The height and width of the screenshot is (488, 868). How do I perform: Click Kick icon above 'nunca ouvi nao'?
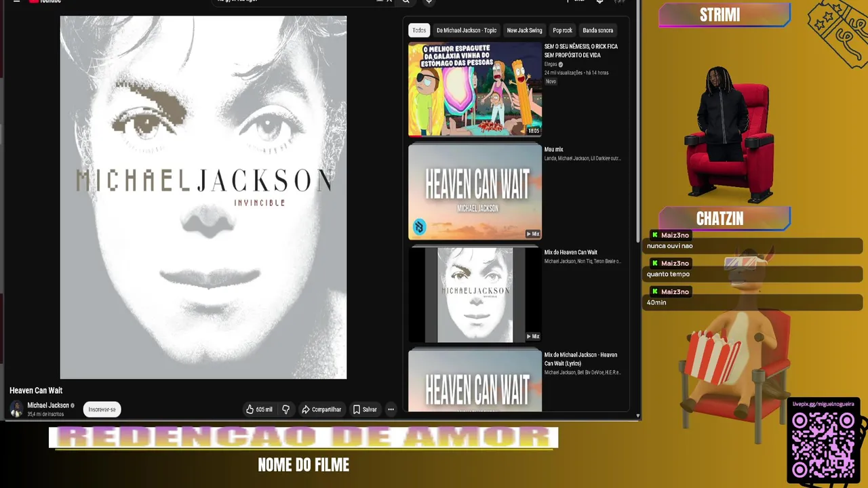(654, 235)
